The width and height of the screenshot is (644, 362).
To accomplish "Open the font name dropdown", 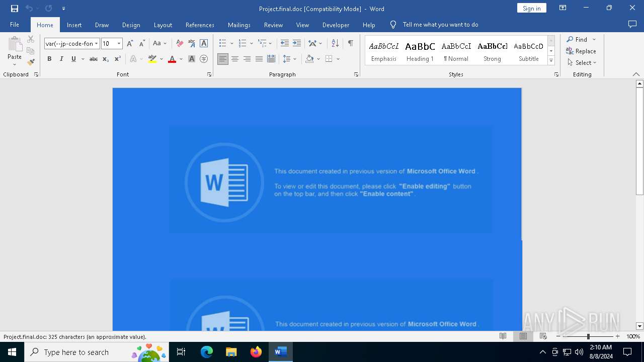I will click(96, 44).
